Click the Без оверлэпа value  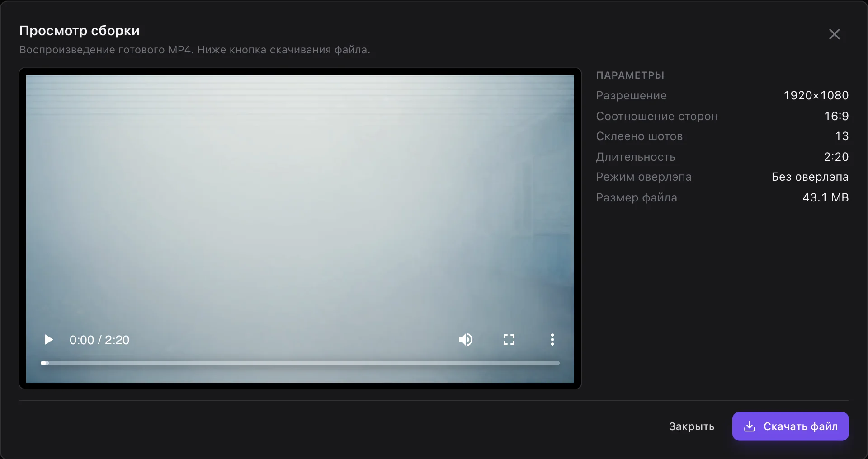(810, 177)
